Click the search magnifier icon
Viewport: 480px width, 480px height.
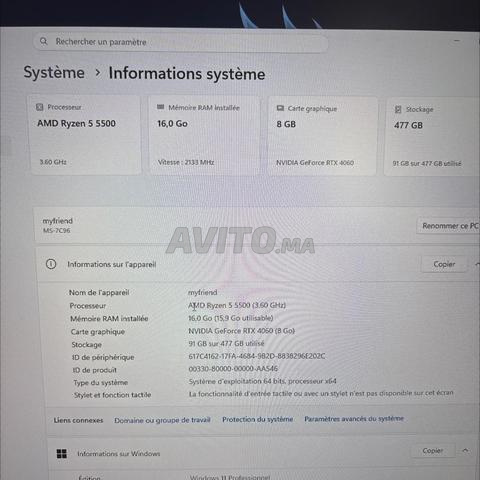tap(43, 41)
